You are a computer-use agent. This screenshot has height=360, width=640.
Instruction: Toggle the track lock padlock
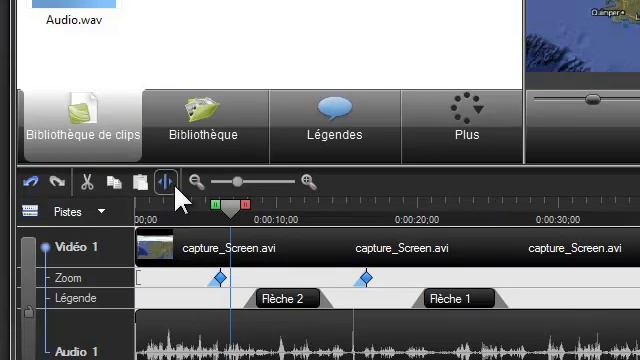(x=28, y=312)
